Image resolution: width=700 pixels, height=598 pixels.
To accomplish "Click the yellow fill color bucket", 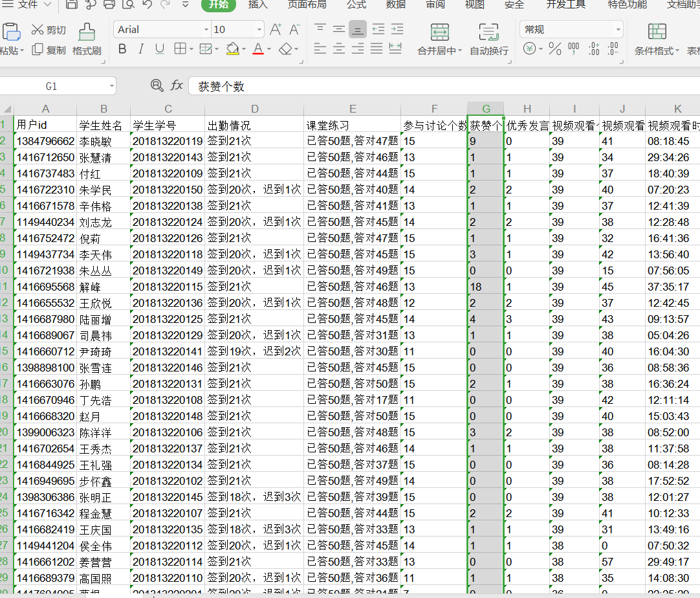I will pos(232,49).
